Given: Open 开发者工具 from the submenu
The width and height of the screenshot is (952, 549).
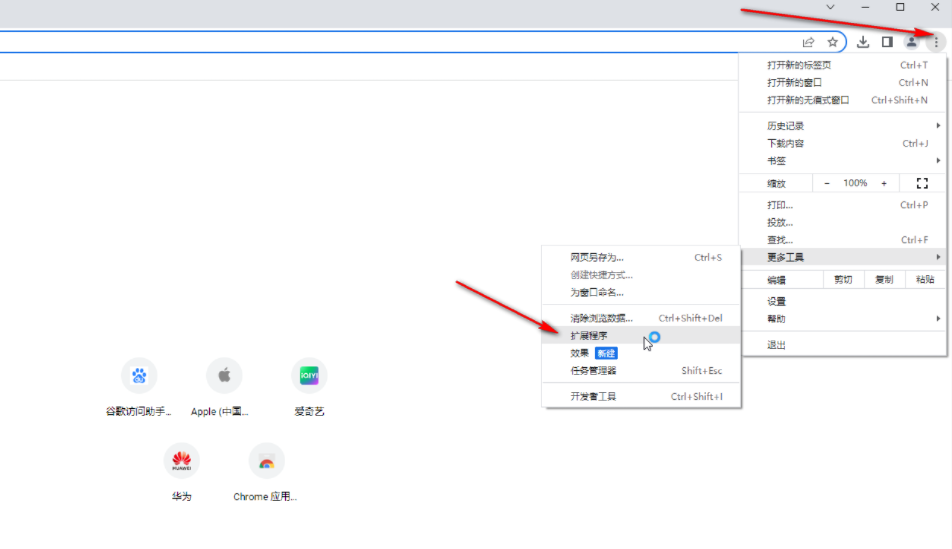Looking at the screenshot, I should coord(641,397).
